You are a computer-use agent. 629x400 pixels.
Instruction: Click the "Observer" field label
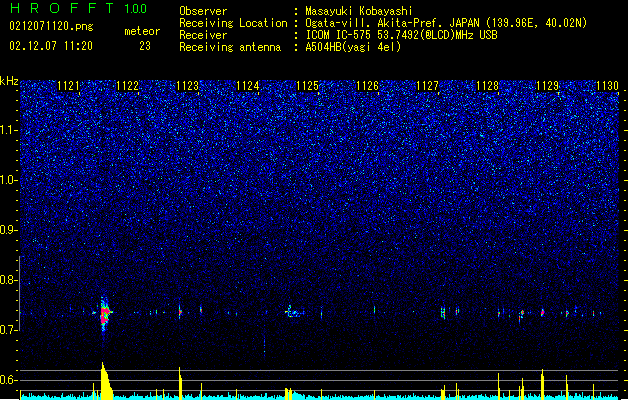pyautogui.click(x=203, y=11)
